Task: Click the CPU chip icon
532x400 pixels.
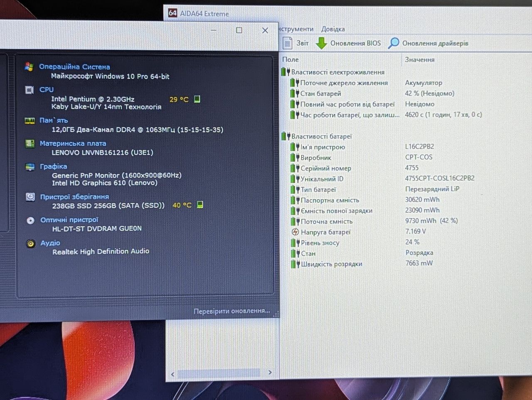Action: click(29, 90)
